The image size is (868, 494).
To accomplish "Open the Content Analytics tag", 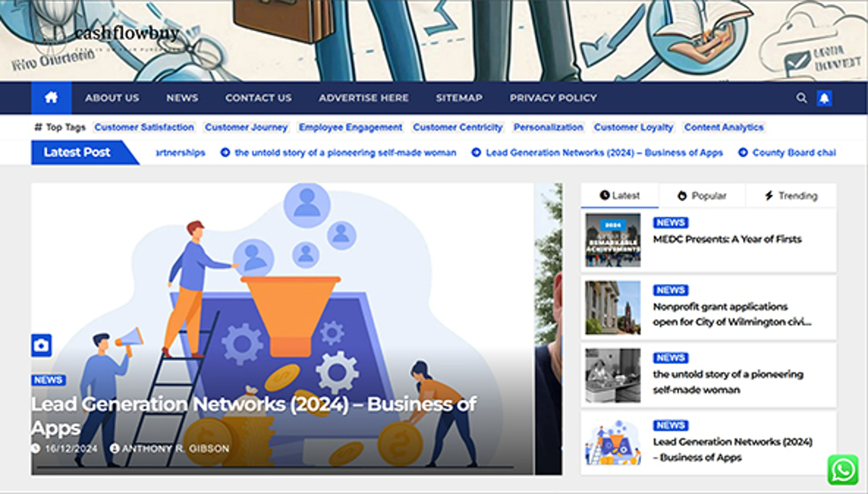I will [x=724, y=127].
